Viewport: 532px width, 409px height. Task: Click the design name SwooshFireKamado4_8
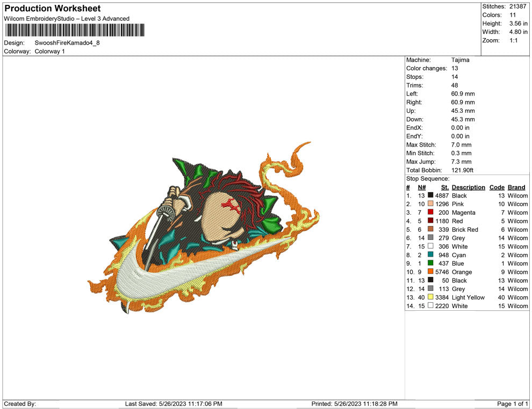67,43
